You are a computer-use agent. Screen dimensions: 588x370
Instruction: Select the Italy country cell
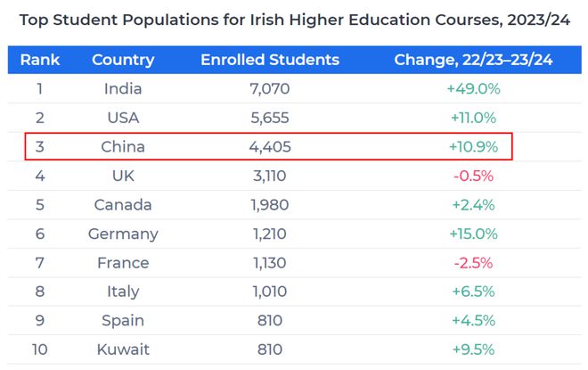[x=123, y=292]
